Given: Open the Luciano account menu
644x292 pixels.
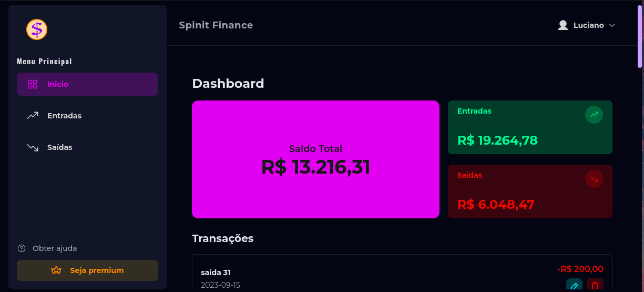Looking at the screenshot, I should tap(588, 25).
